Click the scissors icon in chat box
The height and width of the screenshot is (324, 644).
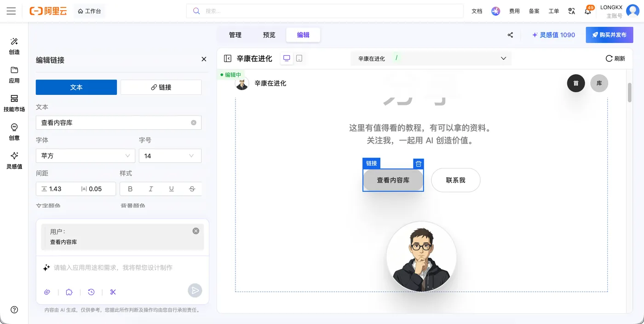[113, 292]
